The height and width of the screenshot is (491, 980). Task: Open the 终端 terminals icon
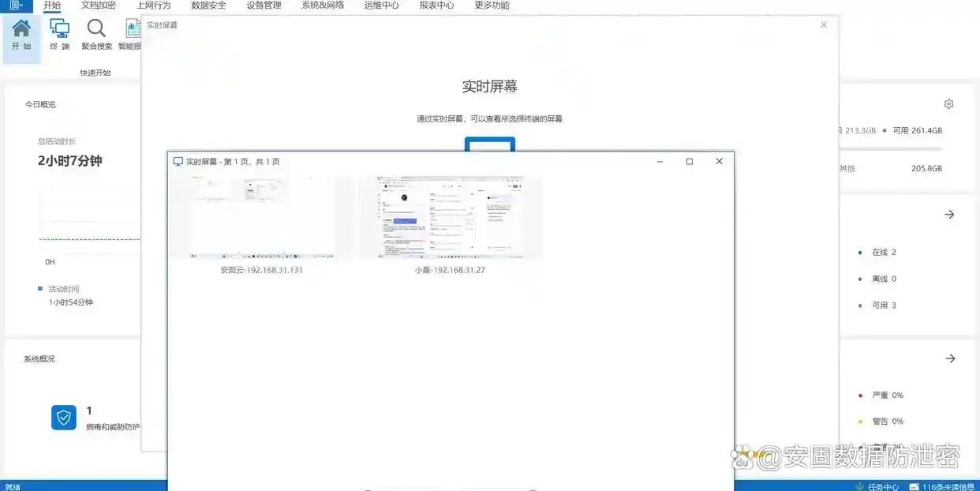(x=59, y=28)
